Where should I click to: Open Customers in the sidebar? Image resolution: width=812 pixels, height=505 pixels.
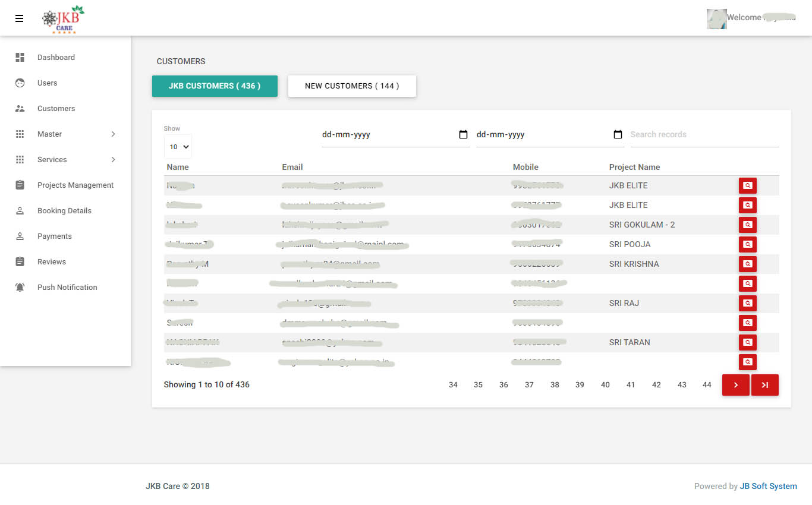pyautogui.click(x=65, y=109)
